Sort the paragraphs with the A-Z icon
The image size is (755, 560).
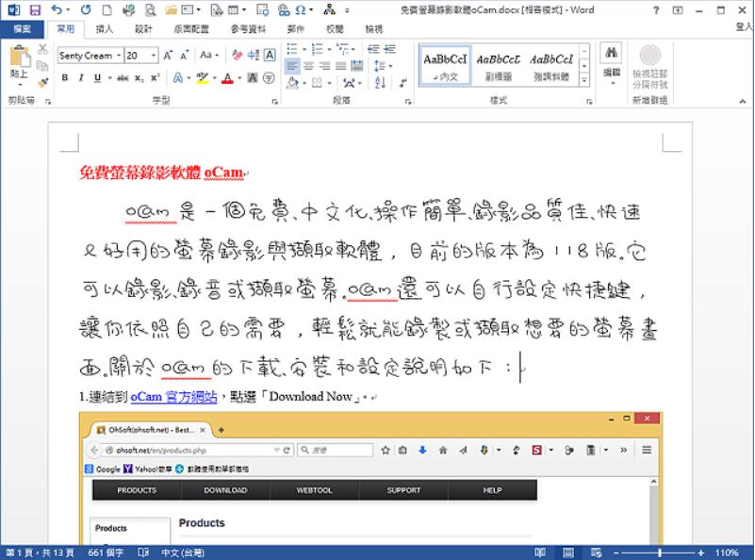click(380, 83)
